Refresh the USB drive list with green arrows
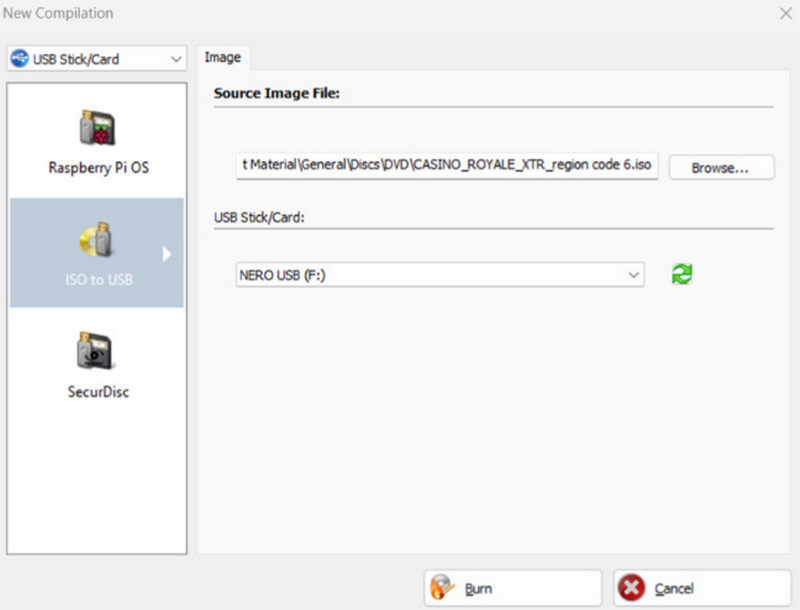The height and width of the screenshot is (610, 800). pos(682,274)
